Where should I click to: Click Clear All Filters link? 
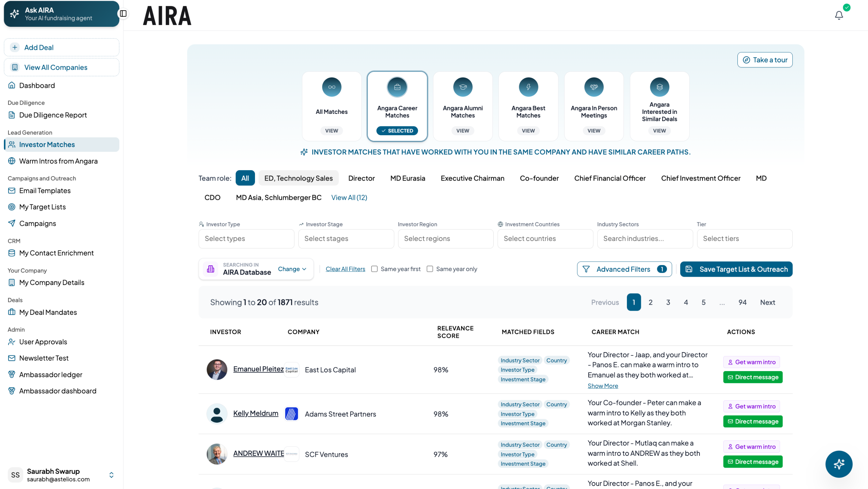pos(345,269)
